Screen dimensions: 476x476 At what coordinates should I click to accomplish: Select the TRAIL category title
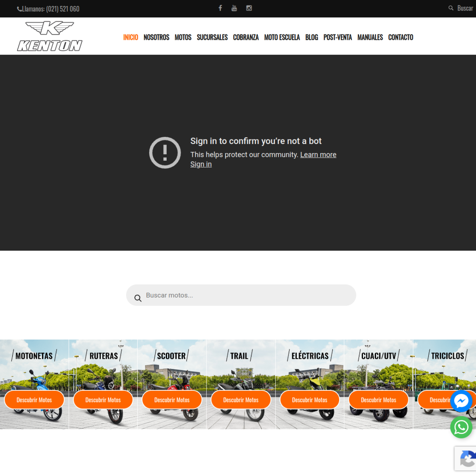(239, 356)
